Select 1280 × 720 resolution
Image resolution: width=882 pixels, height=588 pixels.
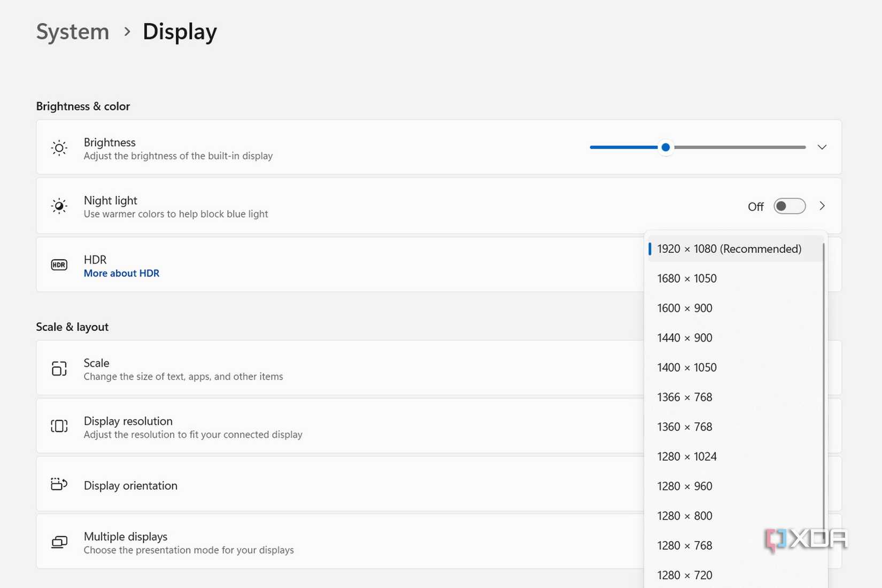[736, 575]
